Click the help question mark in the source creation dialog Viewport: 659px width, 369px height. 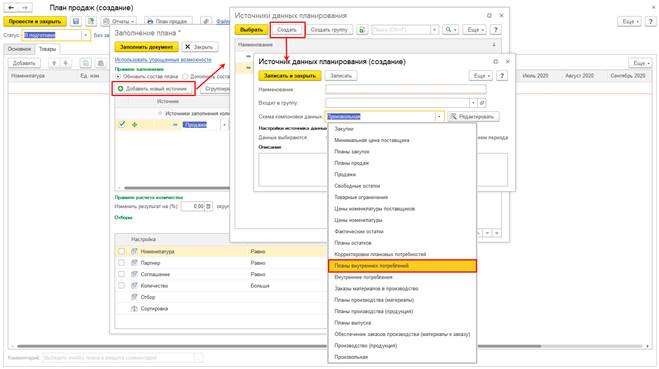pyautogui.click(x=501, y=76)
